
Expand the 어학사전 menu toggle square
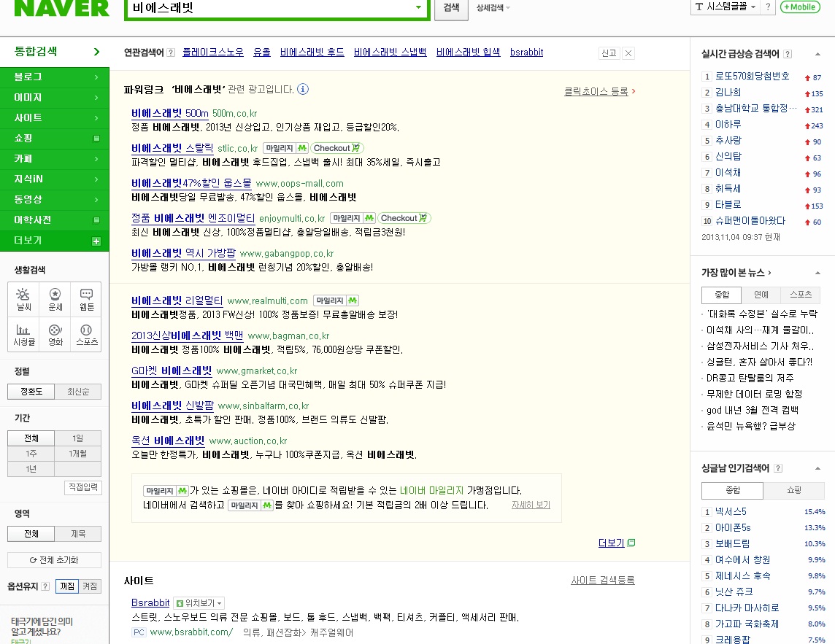point(96,220)
